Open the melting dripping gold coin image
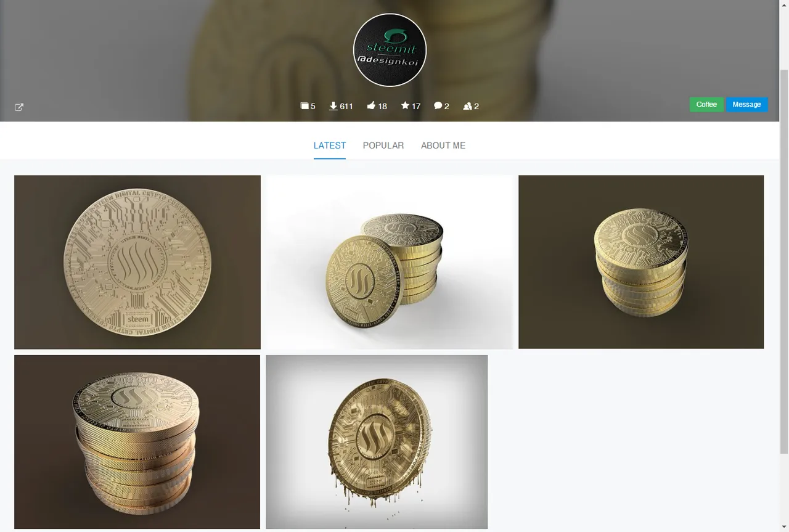 [x=377, y=442]
